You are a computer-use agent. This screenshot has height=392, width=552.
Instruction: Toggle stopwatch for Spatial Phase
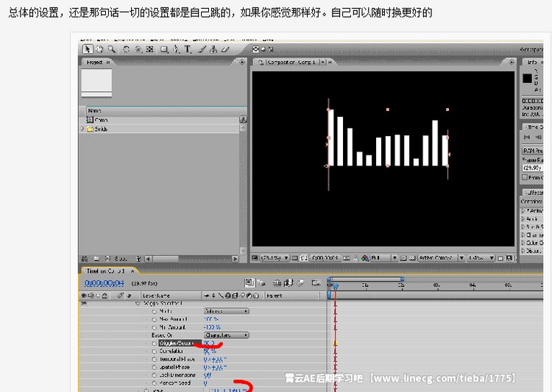click(x=155, y=367)
